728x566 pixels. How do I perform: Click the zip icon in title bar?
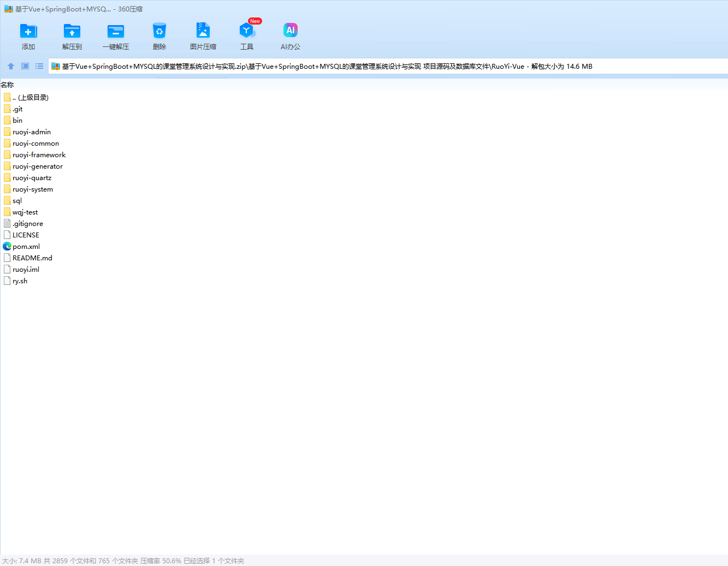pos(9,9)
